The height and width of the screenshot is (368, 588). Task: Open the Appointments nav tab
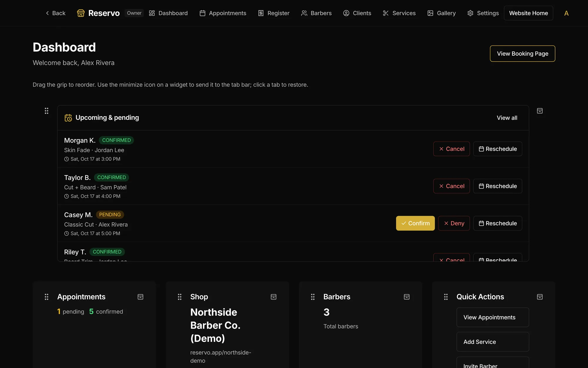pos(223,13)
